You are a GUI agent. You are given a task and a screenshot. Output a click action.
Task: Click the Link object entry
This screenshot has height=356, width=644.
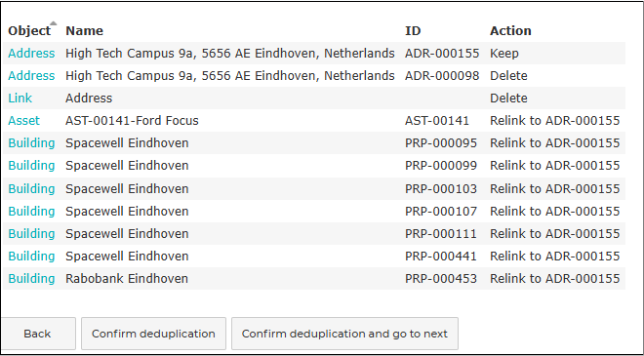(20, 99)
